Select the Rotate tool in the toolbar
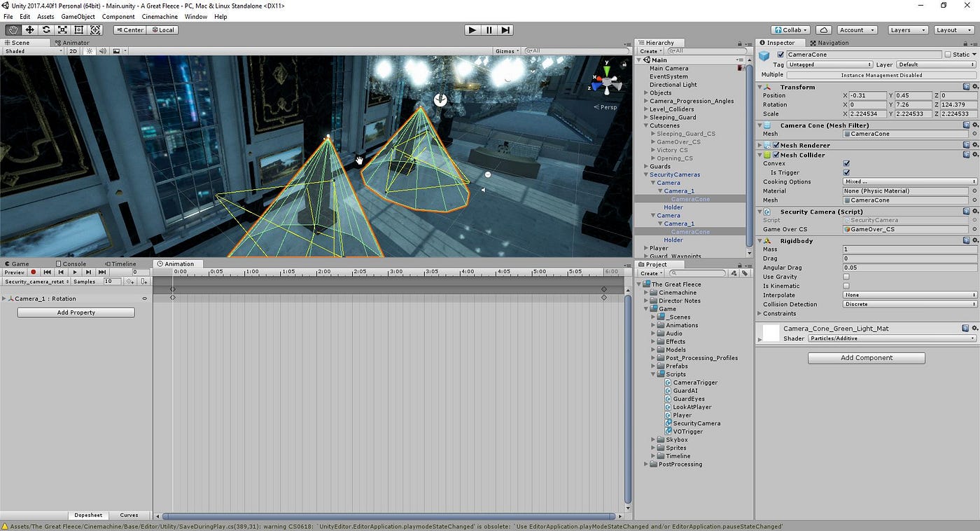Viewport: 980px width, 531px height. pyautogui.click(x=46, y=30)
